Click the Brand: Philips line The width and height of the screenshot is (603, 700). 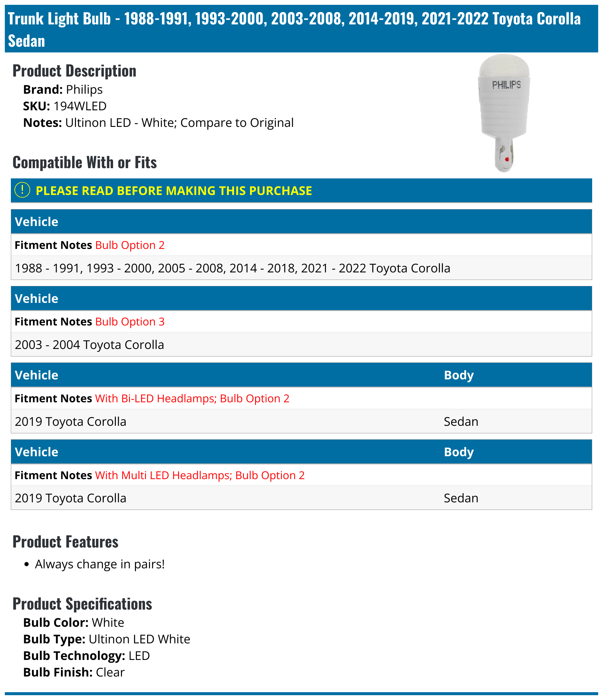(x=63, y=89)
